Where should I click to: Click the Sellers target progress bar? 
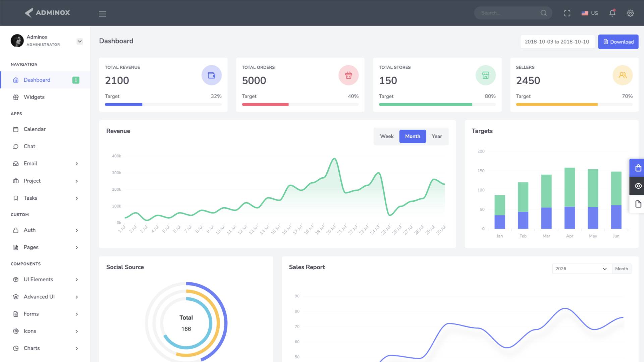click(x=574, y=105)
